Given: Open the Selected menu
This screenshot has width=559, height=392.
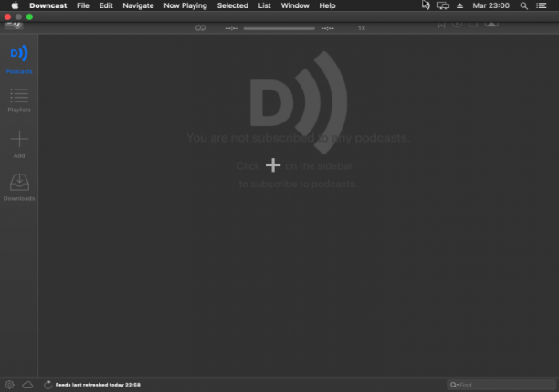Looking at the screenshot, I should coord(232,5).
